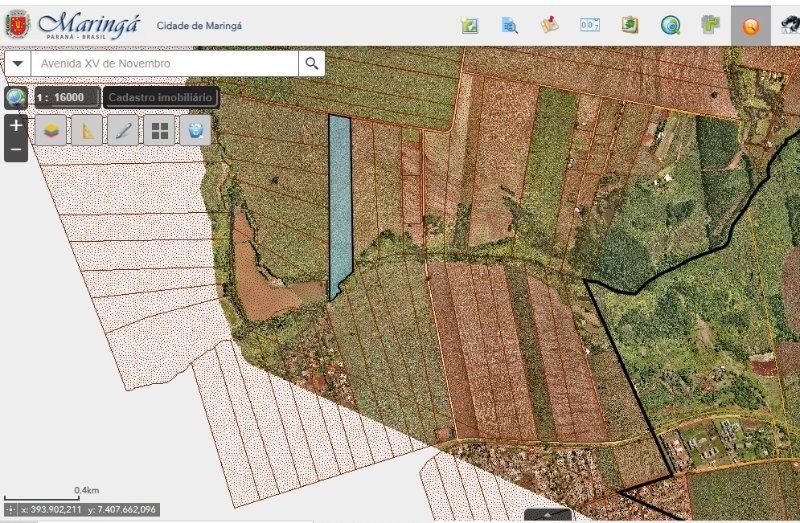Click the binoculars icon in top toolbar
This screenshot has height=523, width=800.
(789, 26)
